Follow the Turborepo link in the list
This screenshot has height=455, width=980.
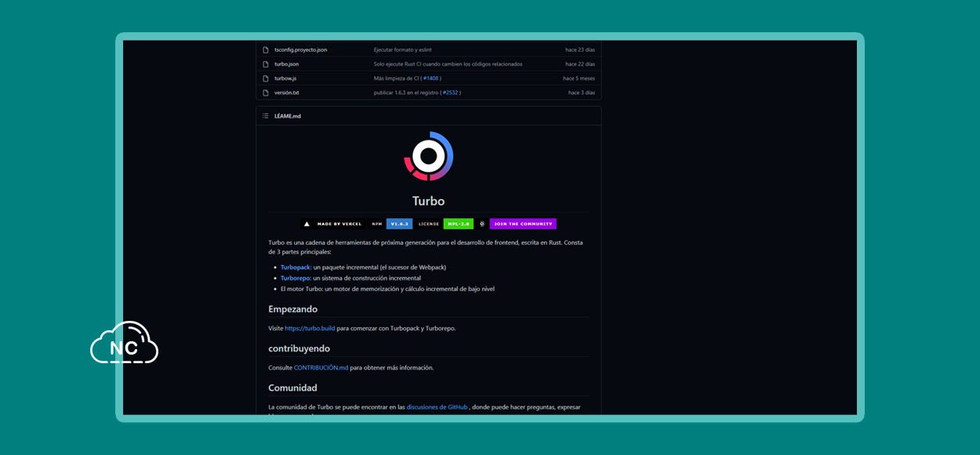296,278
